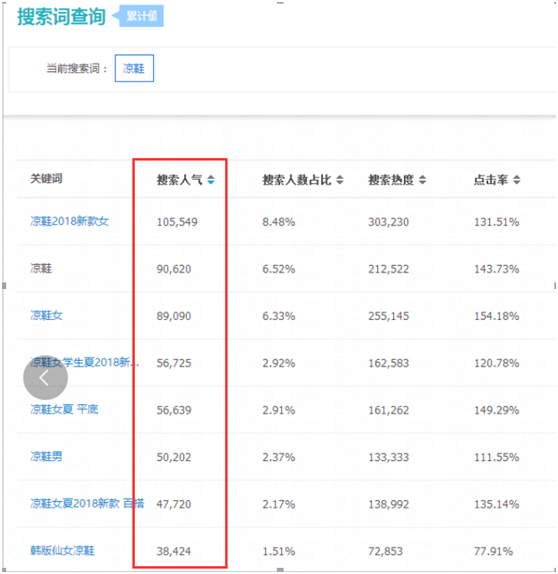The width and height of the screenshot is (558, 574).
Task: Select the click rate 154.18%
Action: click(x=497, y=316)
